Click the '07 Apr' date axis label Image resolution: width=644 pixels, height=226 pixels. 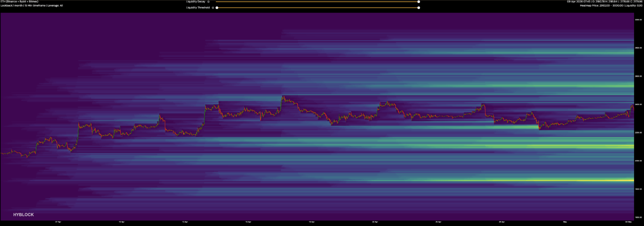(x=58, y=222)
